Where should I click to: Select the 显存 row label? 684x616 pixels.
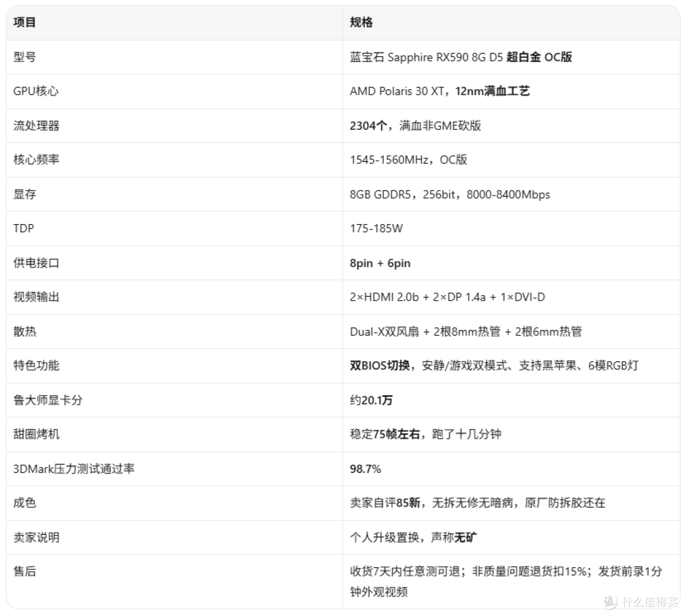[25, 194]
